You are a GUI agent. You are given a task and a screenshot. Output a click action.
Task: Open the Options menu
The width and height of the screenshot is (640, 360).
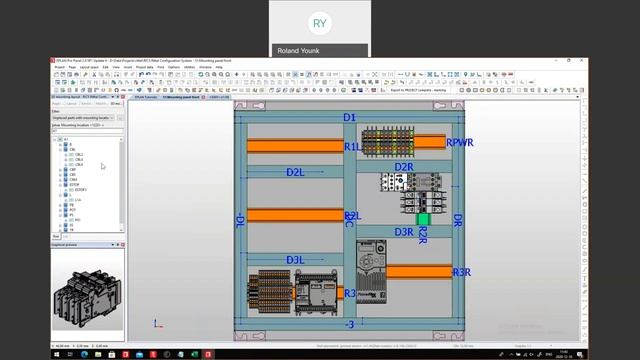pyautogui.click(x=174, y=67)
